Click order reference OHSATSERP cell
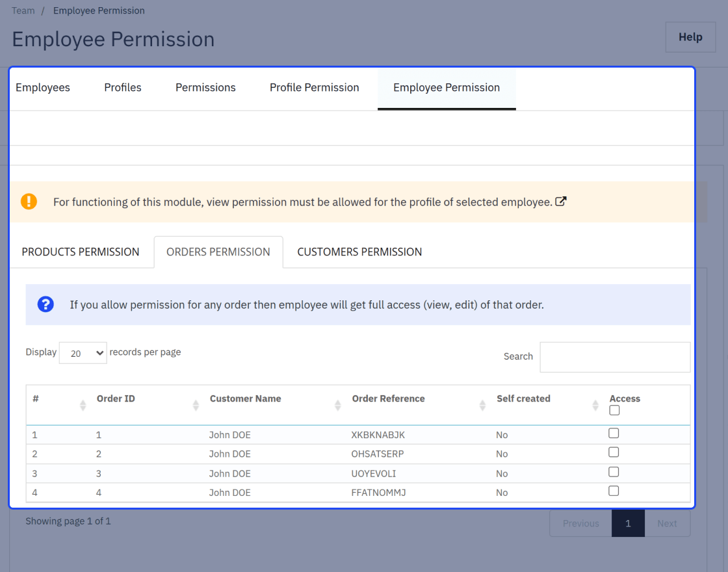 (x=378, y=454)
